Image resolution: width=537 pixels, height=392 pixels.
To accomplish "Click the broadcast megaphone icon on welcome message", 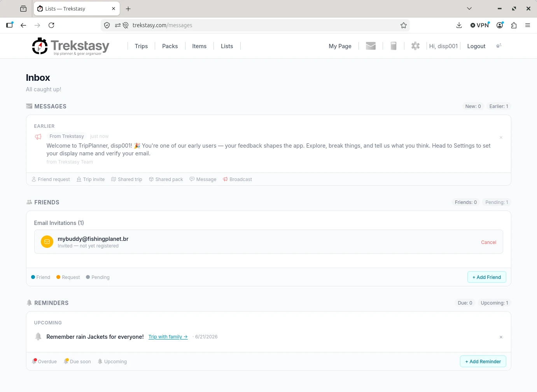I will [x=38, y=137].
